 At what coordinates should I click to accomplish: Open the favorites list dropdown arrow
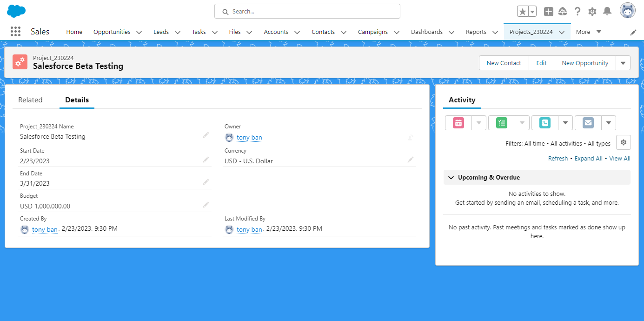point(532,12)
